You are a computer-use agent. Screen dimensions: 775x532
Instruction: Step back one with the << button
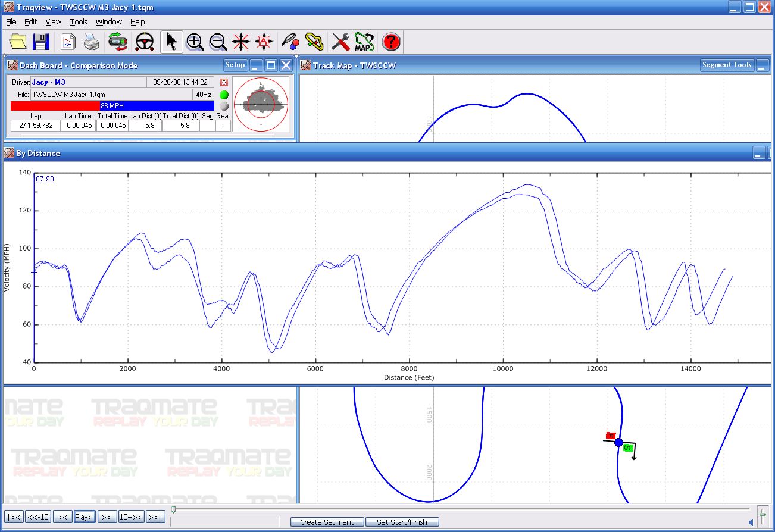click(62, 517)
